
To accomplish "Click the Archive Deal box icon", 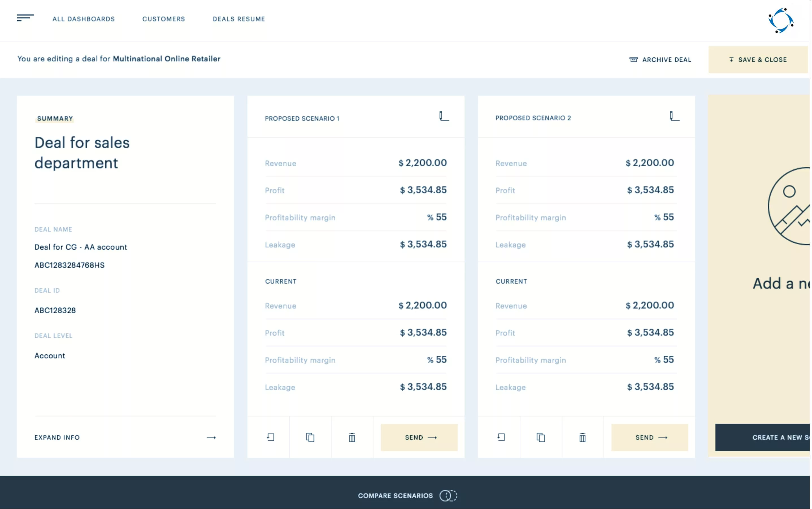I will (x=634, y=59).
